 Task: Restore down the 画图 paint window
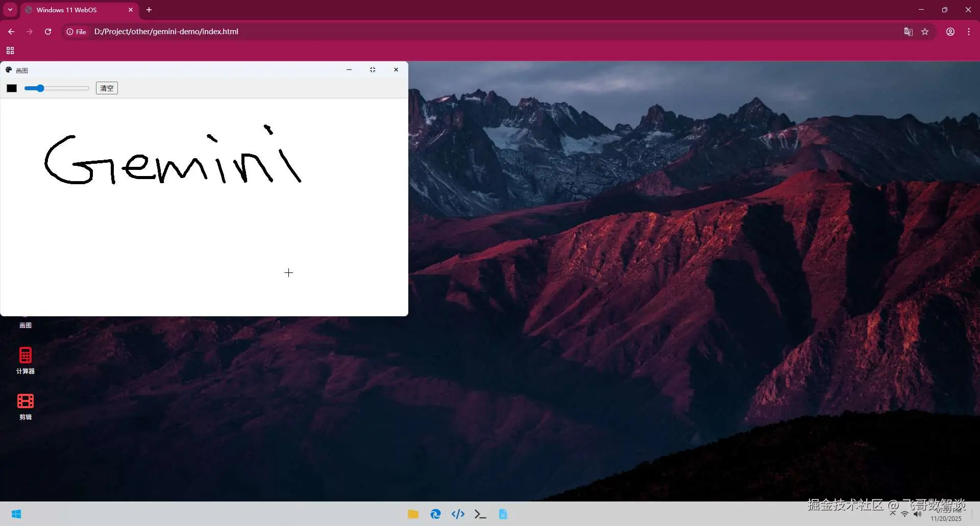373,70
